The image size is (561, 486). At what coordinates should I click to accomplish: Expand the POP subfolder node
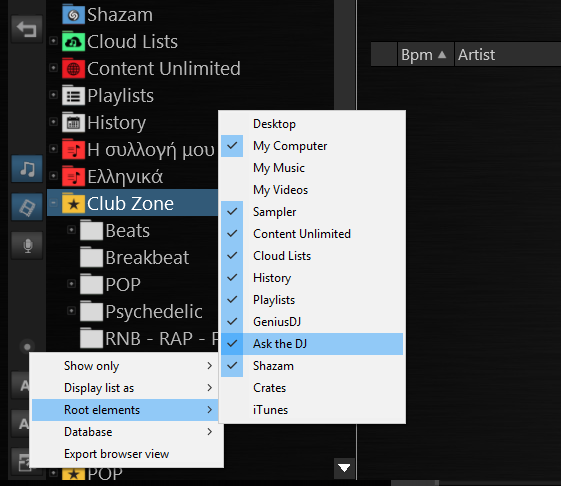(x=72, y=284)
